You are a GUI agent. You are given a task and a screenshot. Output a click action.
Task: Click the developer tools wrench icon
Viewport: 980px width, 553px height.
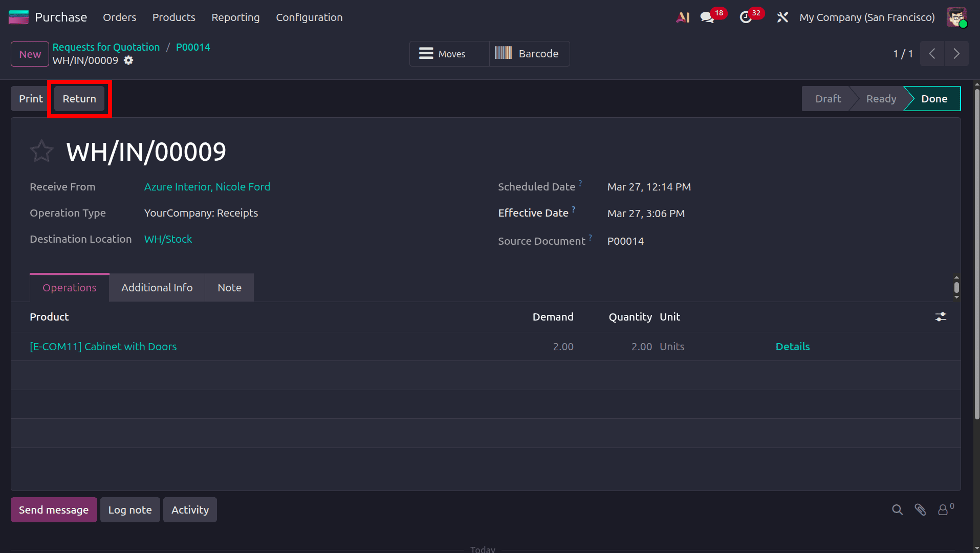tap(782, 17)
